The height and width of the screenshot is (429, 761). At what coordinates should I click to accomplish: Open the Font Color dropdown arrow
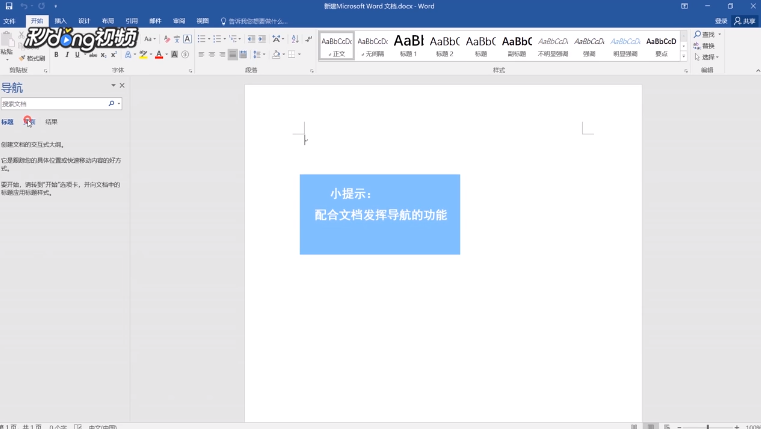[165, 55]
